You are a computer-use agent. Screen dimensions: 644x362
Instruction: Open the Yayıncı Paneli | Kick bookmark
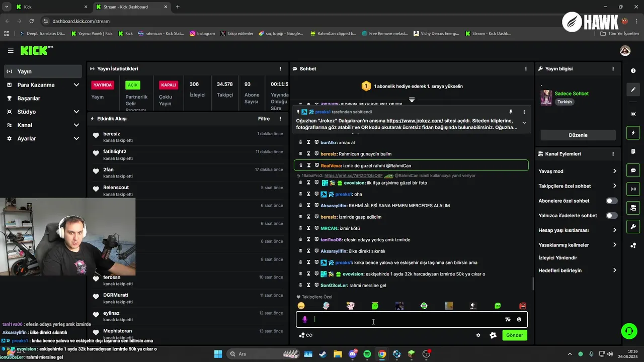pos(92,34)
